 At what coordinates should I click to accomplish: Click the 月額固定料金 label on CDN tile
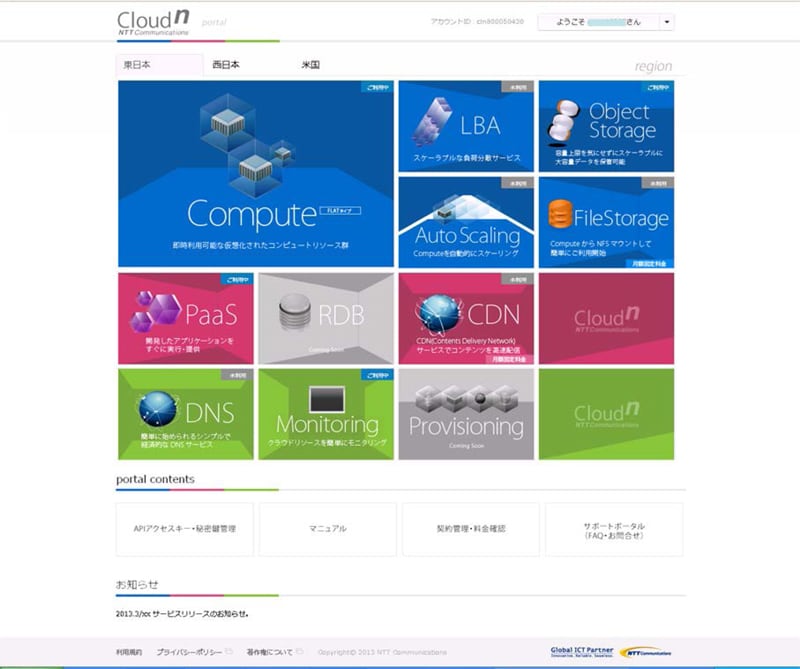509,359
